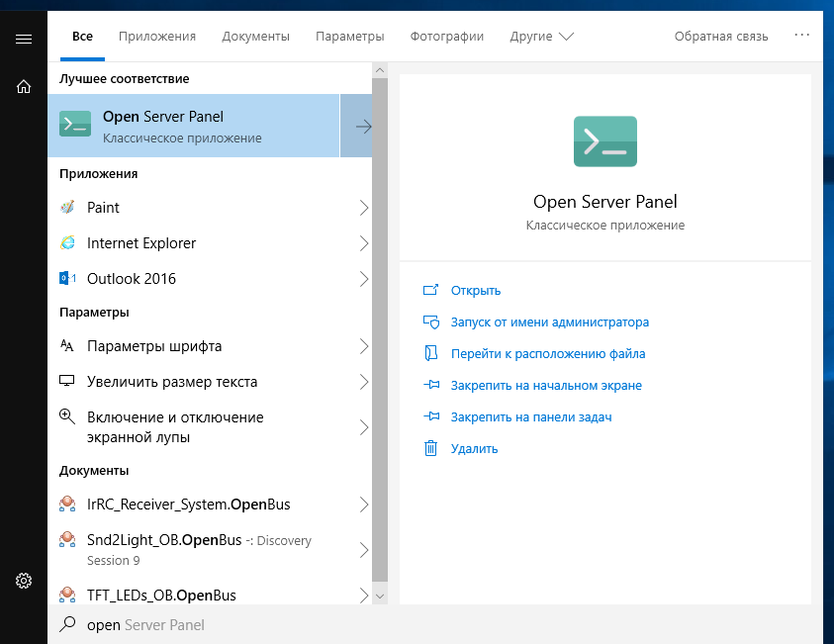Select the Параметры шрифта result text

tap(154, 346)
